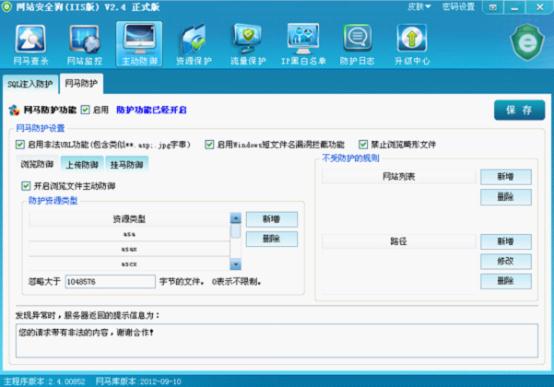Click the 网站列表 column header

point(399,176)
